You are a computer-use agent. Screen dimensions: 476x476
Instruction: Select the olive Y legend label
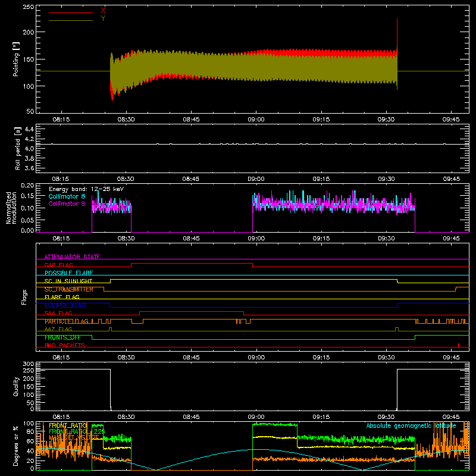coord(103,18)
